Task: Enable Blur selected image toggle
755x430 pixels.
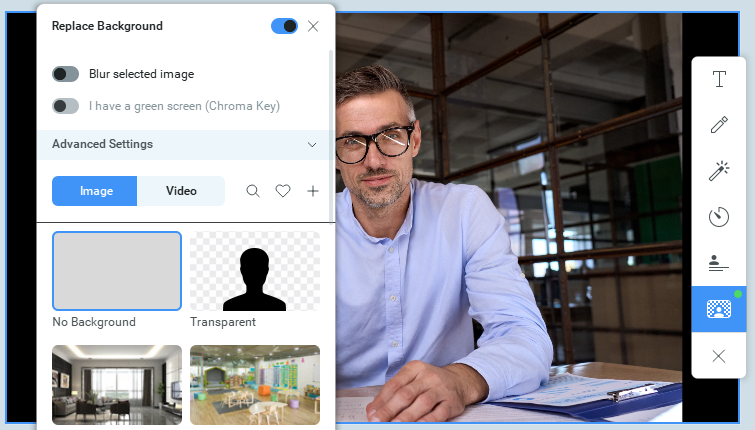Action: point(66,74)
